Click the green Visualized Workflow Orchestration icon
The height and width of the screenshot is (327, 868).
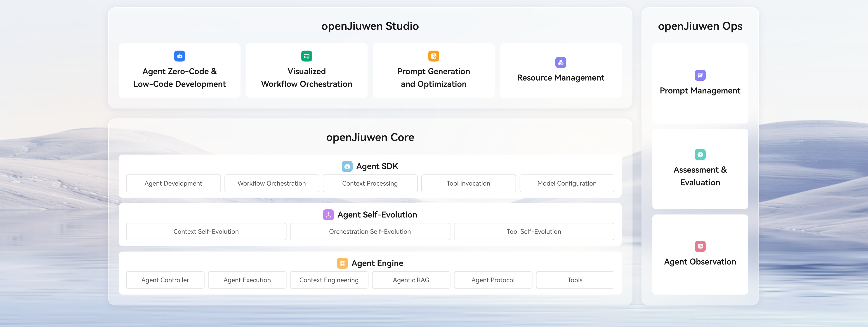(306, 56)
